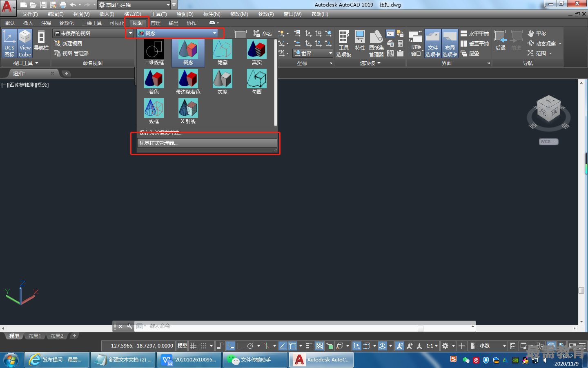The width and height of the screenshot is (588, 368).
Task: Open the QuickCalc calculator icon in 选项板
Action: (x=400, y=43)
